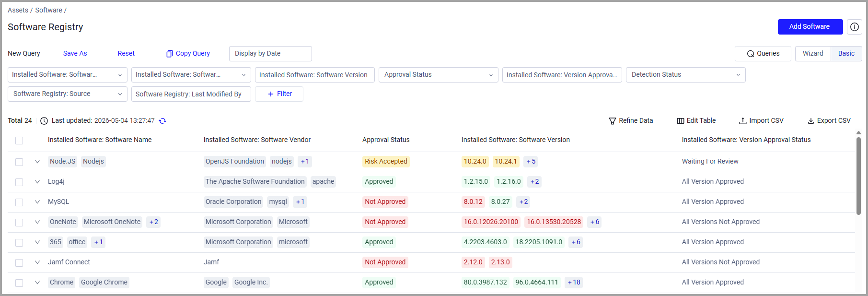868x296 pixels.
Task: Click the Approval Status column header
Action: (386, 140)
